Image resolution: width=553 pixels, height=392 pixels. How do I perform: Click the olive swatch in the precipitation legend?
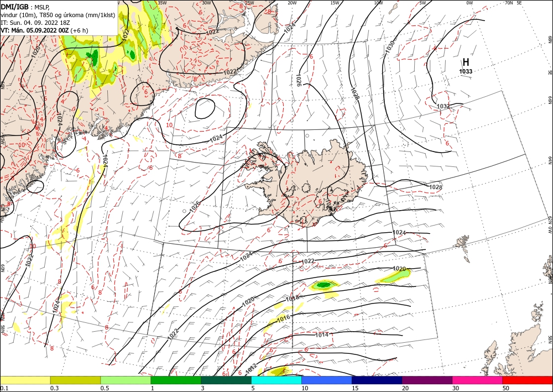click(x=75, y=380)
